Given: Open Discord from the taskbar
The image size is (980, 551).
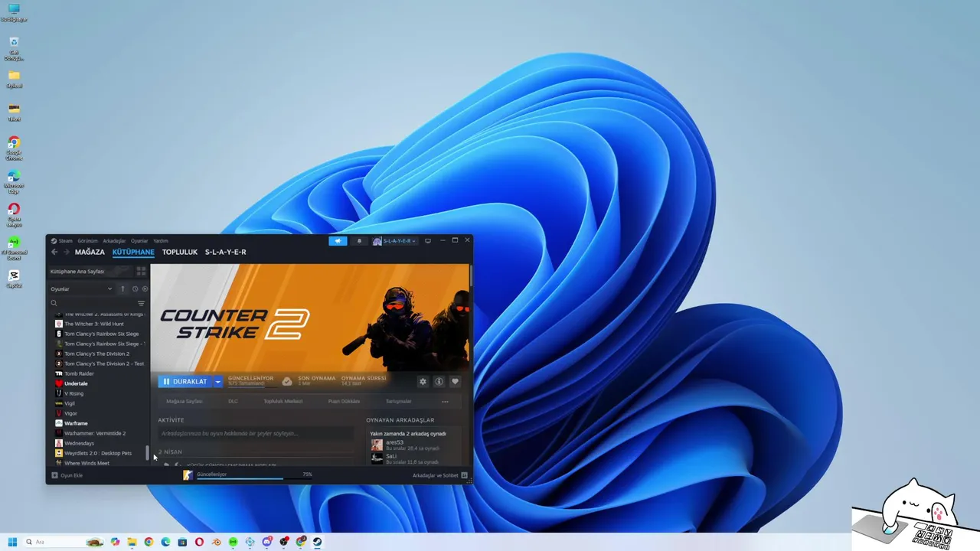Looking at the screenshot, I should click(267, 542).
